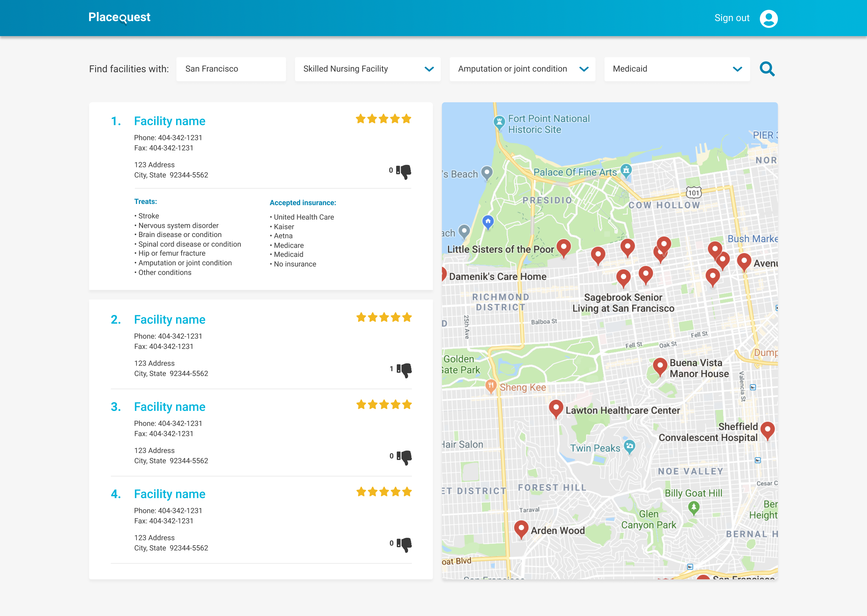The width and height of the screenshot is (867, 616).
Task: Click thumbs-down icon on facility 1
Action: (x=404, y=171)
